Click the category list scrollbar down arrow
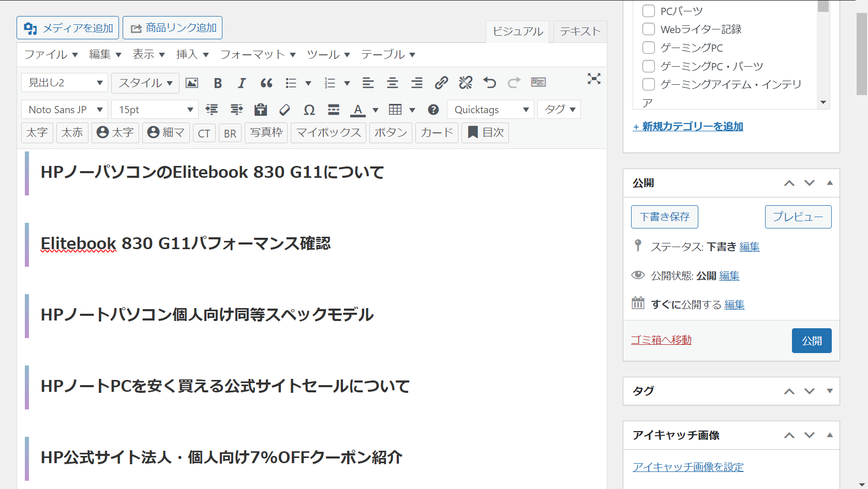The height and width of the screenshot is (489, 868). point(823,102)
